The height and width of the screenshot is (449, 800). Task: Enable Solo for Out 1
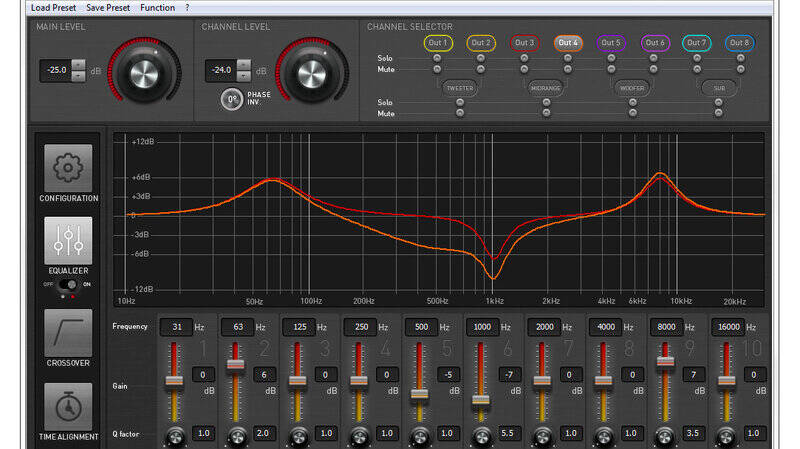437,58
